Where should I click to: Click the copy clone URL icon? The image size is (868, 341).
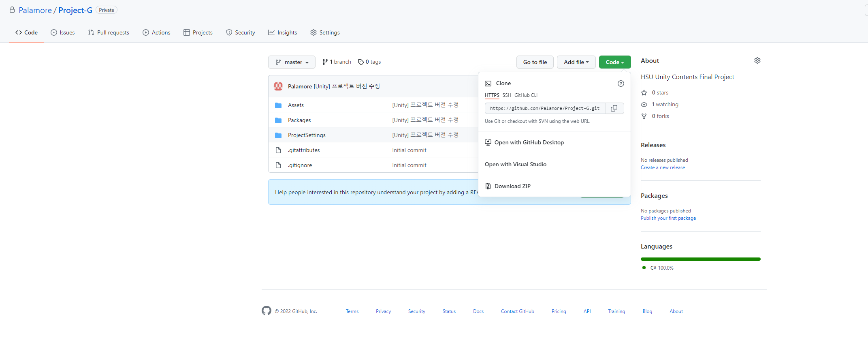(614, 108)
